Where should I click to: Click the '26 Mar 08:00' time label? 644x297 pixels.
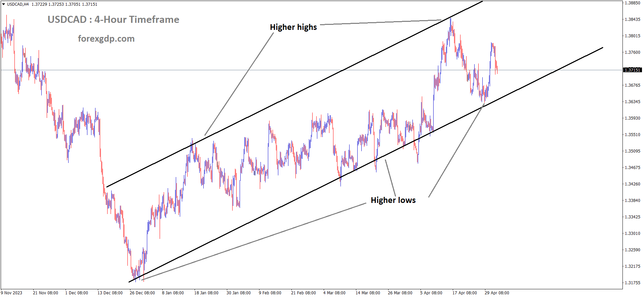[400, 293]
